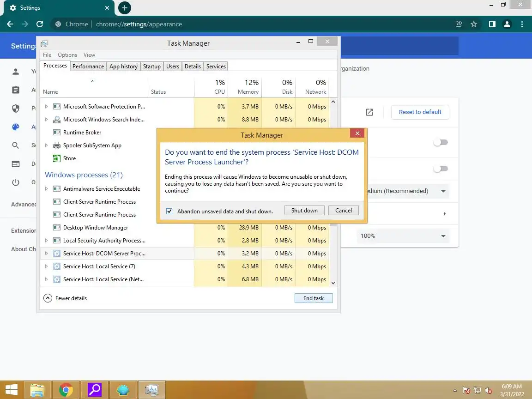Expand Local Security Authority Process row
The width and height of the screenshot is (532, 399).
[x=47, y=240]
